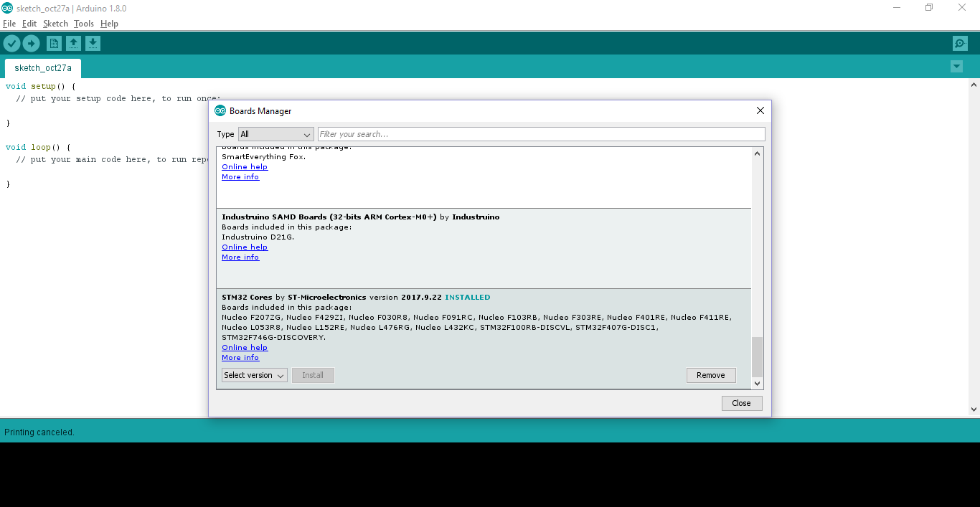Screen dimensions: 980x507
Task: Open the Help menu
Action: point(109,23)
